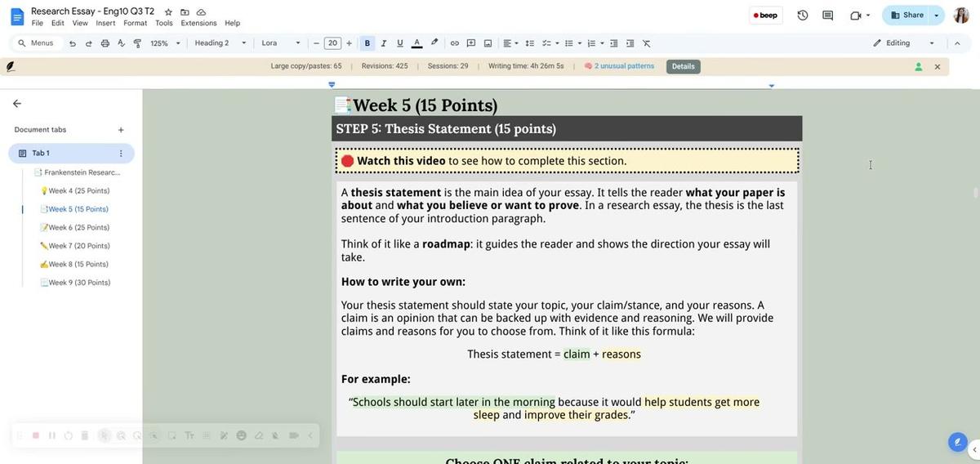Close the document tabs sidebar with back arrow
Image resolution: width=980 pixels, height=464 pixels.
click(17, 104)
